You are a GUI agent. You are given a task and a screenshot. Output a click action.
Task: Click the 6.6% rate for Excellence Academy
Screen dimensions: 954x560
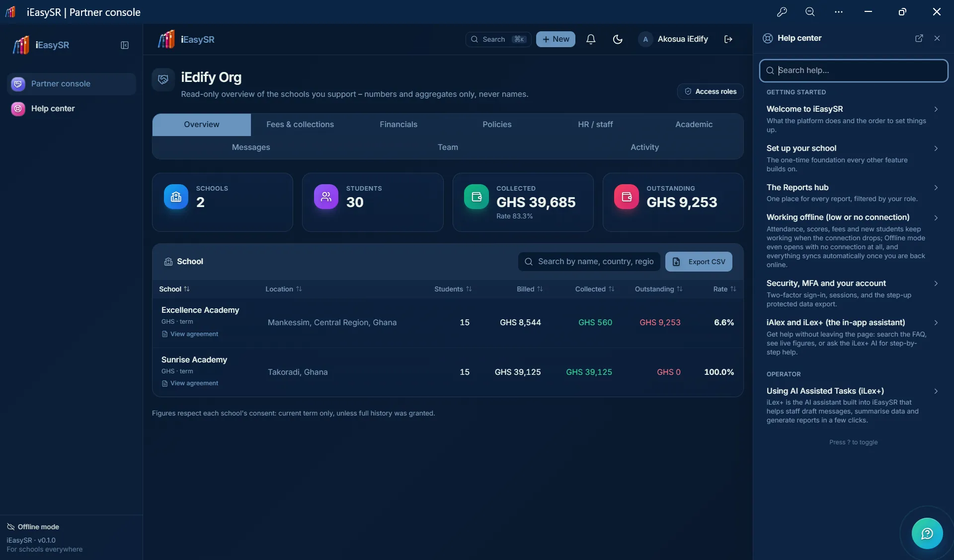(x=724, y=323)
